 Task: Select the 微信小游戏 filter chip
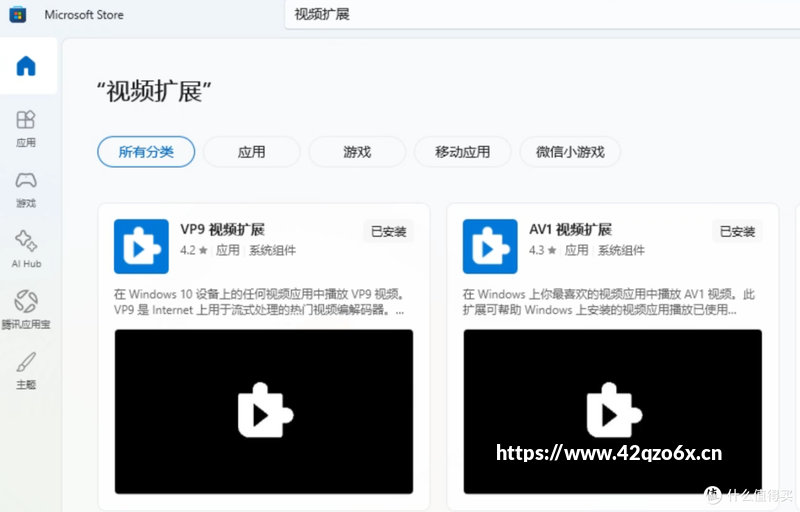(570, 151)
